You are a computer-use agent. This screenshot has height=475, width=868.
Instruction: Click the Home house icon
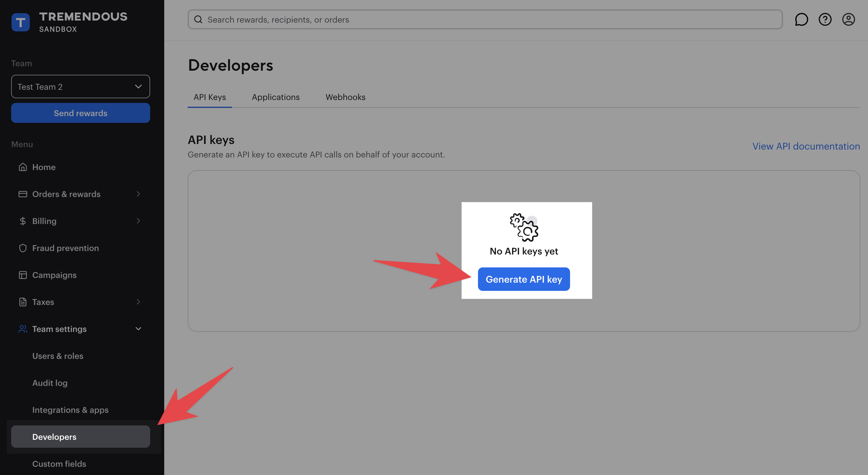(x=23, y=167)
